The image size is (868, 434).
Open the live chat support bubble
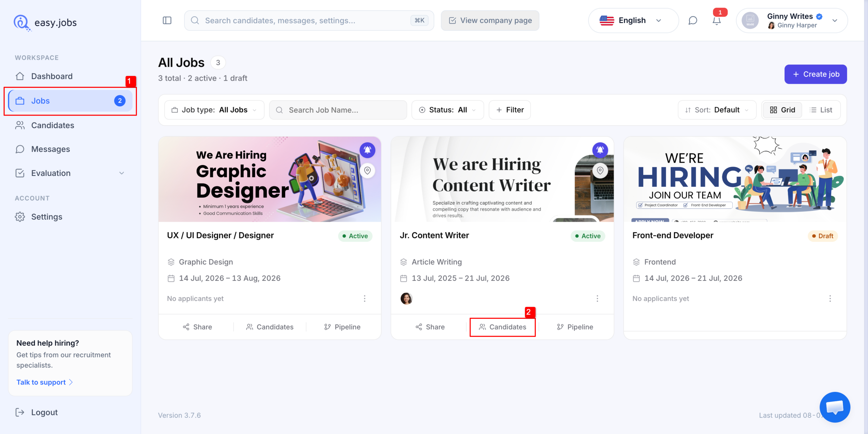[x=835, y=407]
